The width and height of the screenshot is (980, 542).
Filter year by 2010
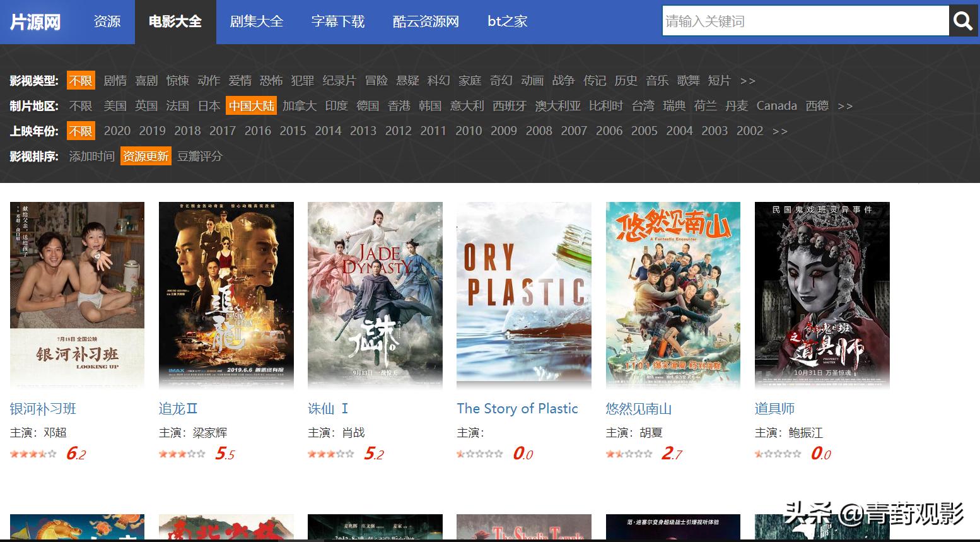tap(469, 131)
